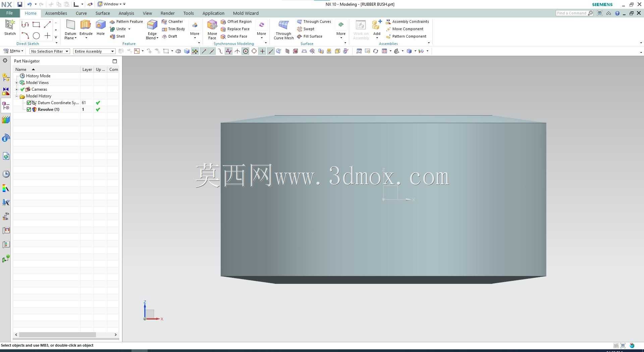This screenshot has width=644, height=352.
Task: Click the Assembly Constraints button
Action: (407, 21)
